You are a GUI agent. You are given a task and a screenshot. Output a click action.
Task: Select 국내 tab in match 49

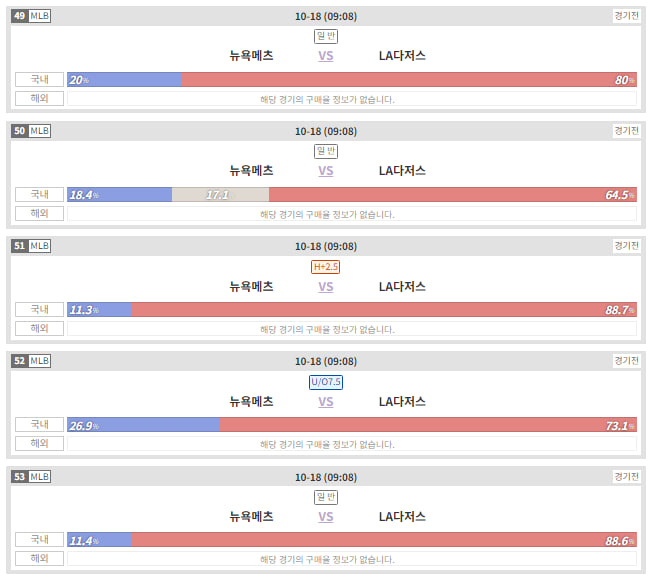[x=39, y=79]
